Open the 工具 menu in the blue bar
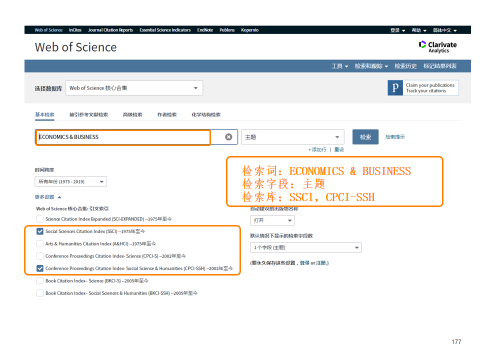Screen dimensions: 480x360 pos(340,66)
